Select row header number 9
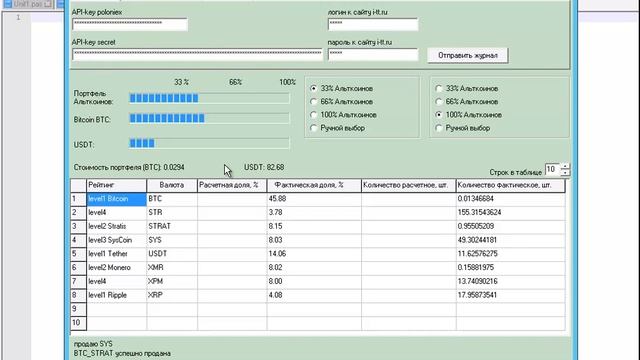 pos(78,309)
